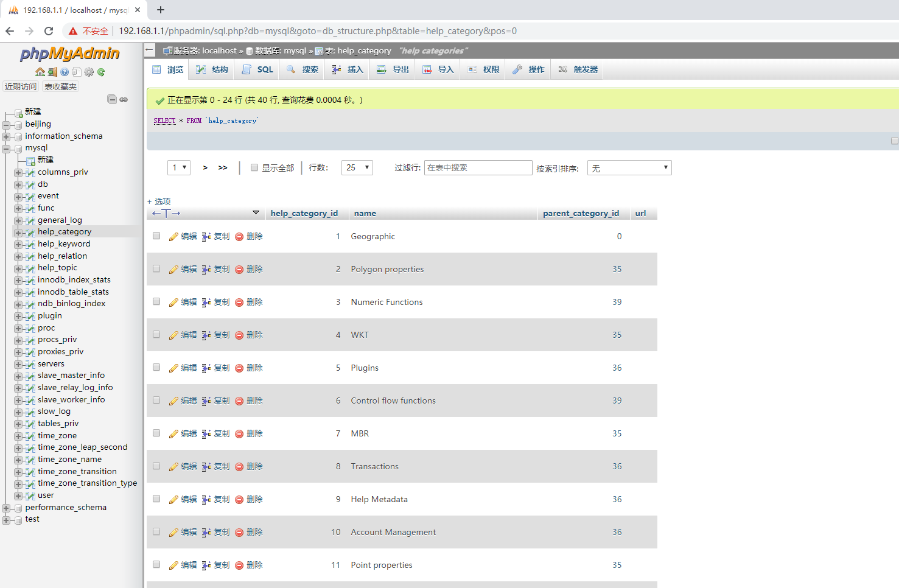
Task: Reload navigation panel with green refresh icon
Action: pos(101,72)
